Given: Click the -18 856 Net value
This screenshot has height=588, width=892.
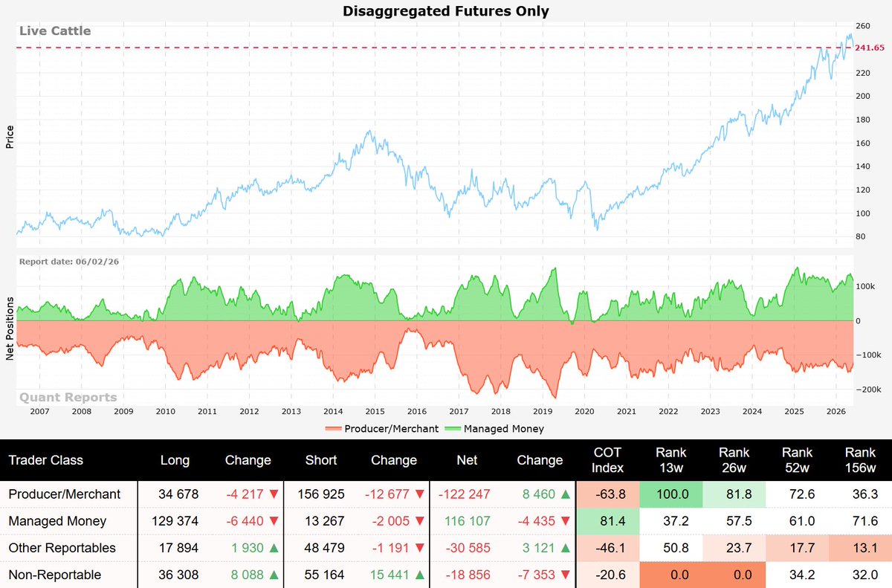Looking at the screenshot, I should [467, 575].
